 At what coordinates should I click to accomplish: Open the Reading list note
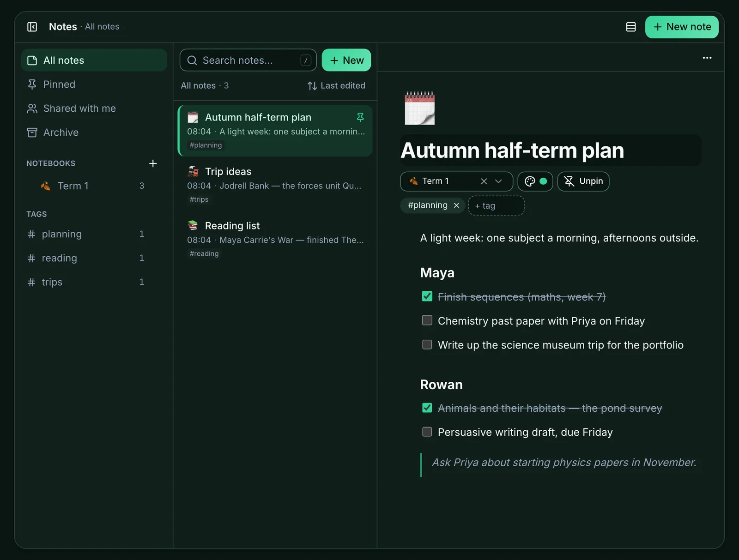pos(275,239)
